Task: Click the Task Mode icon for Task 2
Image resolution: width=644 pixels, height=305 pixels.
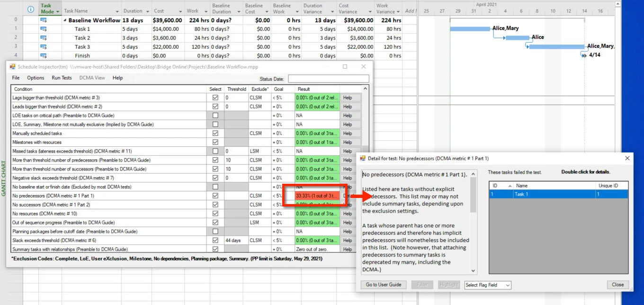Action: (x=44, y=37)
